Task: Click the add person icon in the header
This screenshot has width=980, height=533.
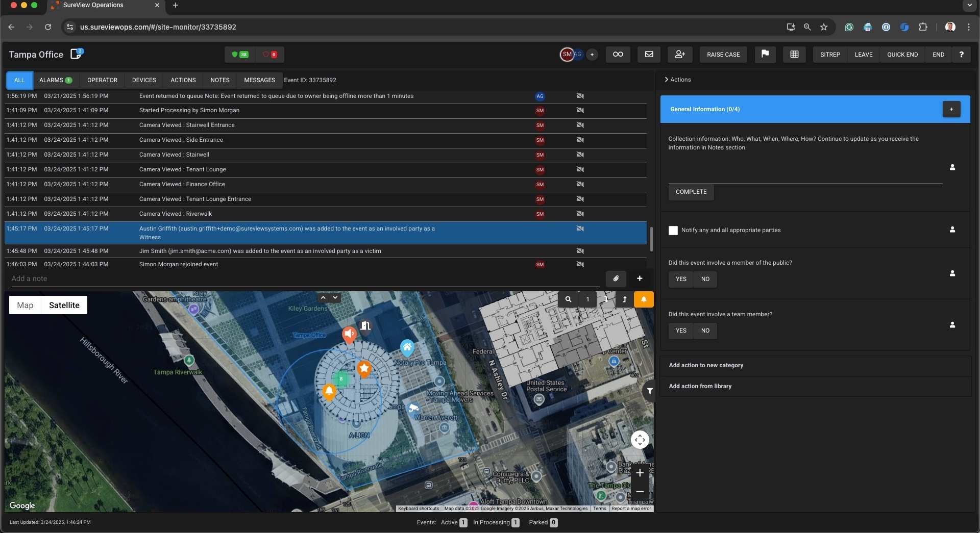Action: point(680,55)
